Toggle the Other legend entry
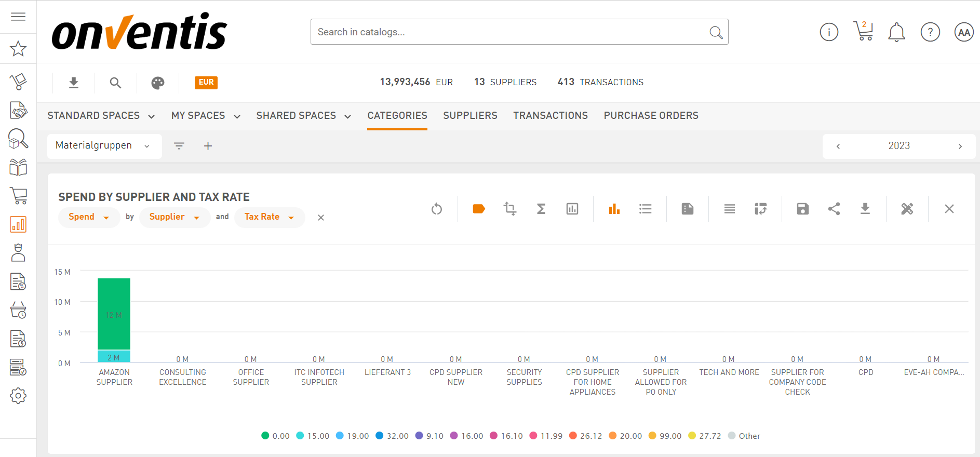This screenshot has width=980, height=457. point(744,436)
